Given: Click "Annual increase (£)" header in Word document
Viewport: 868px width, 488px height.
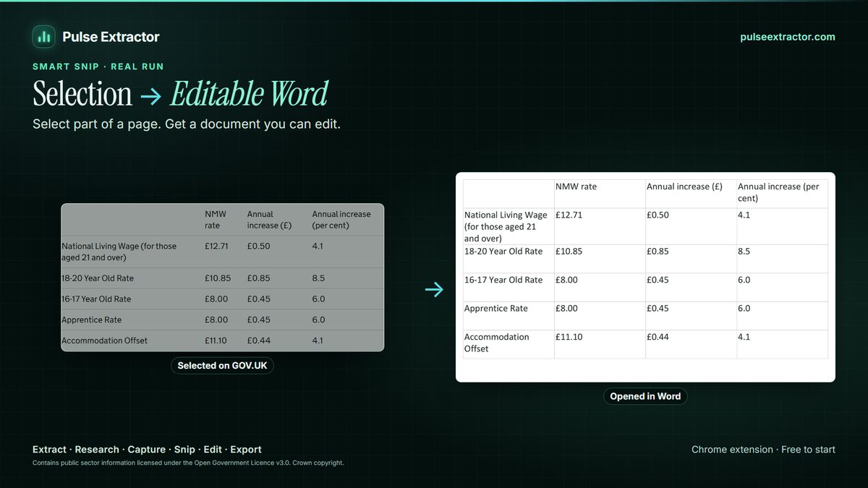Looking at the screenshot, I should click(x=684, y=187).
